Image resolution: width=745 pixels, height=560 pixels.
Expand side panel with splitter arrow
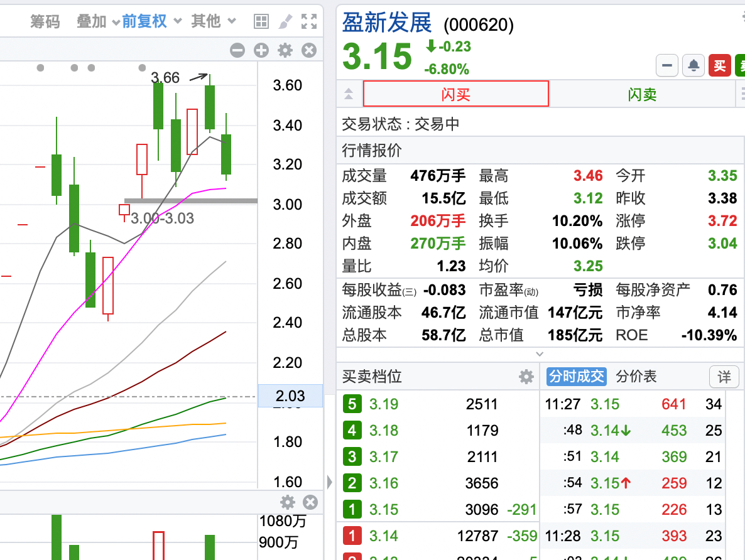click(x=330, y=482)
